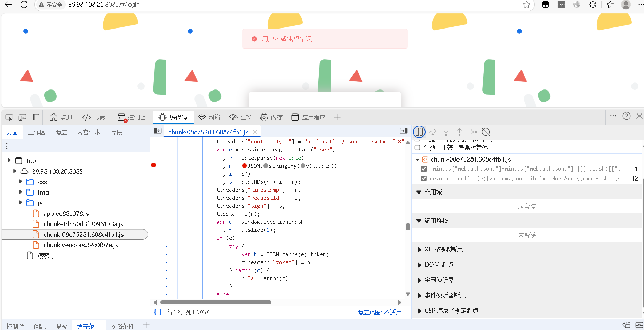644x330 pixels.
Task: Open the 欢迎 welcome tab
Action: [x=61, y=117]
